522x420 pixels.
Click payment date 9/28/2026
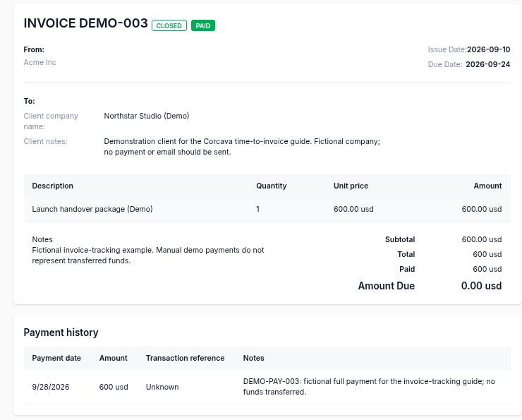coord(51,387)
